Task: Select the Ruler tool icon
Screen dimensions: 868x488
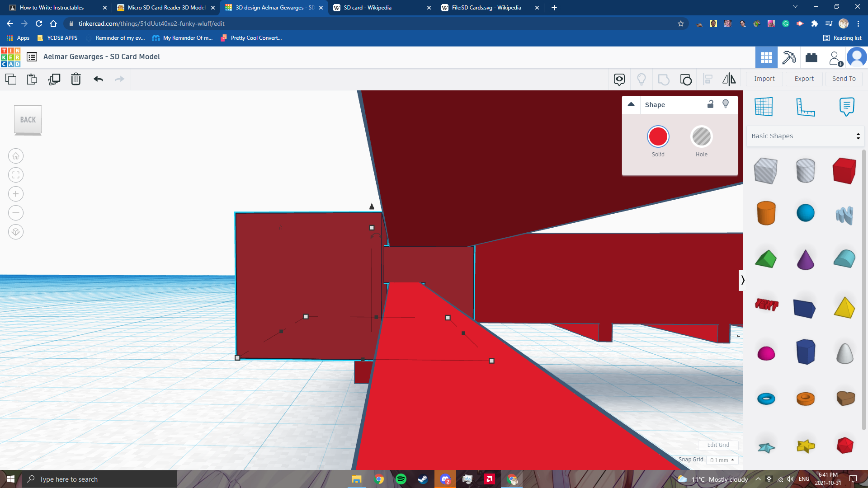Action: [805, 107]
